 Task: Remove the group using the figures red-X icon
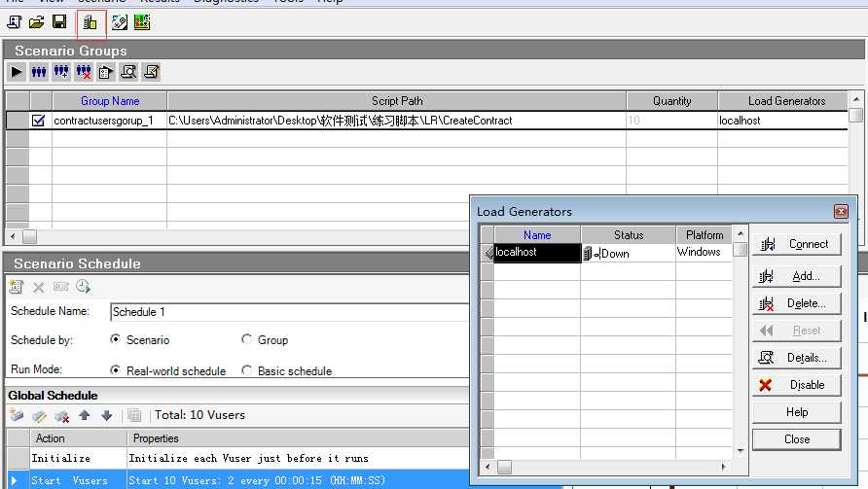pos(84,72)
